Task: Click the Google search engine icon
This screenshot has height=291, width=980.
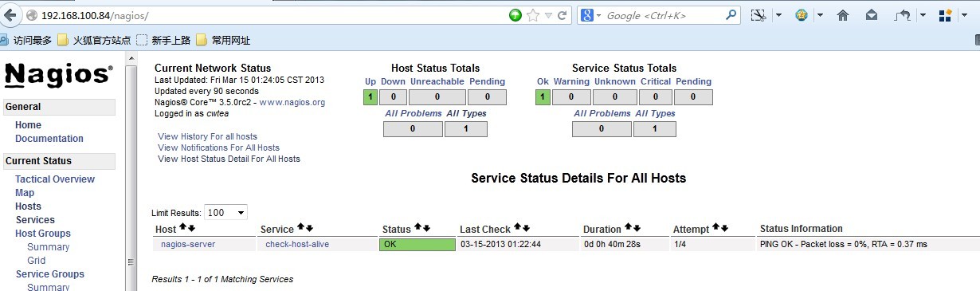Action: 586,15
